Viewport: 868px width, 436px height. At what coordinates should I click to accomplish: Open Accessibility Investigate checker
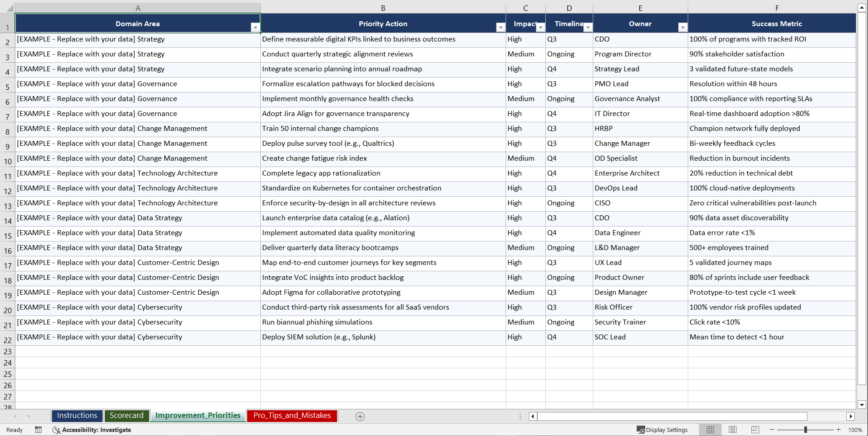pyautogui.click(x=92, y=430)
